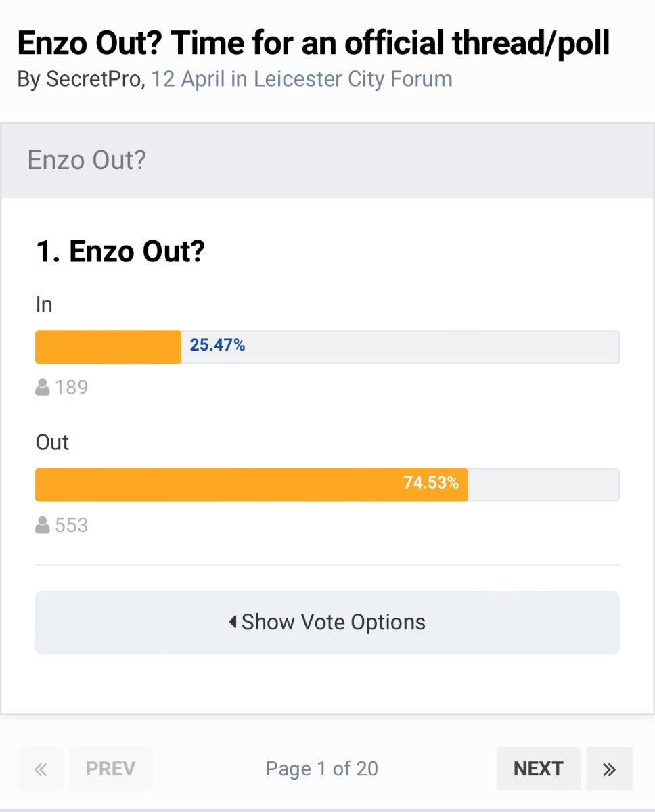Screen dimensions: 655x812
Task: Click the orange In result bar
Action: 108,347
